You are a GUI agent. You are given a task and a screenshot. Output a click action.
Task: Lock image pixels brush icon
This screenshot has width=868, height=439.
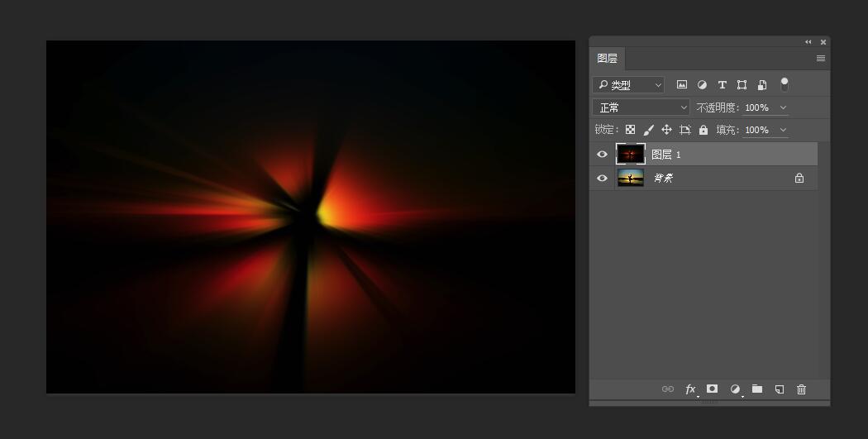pos(648,130)
